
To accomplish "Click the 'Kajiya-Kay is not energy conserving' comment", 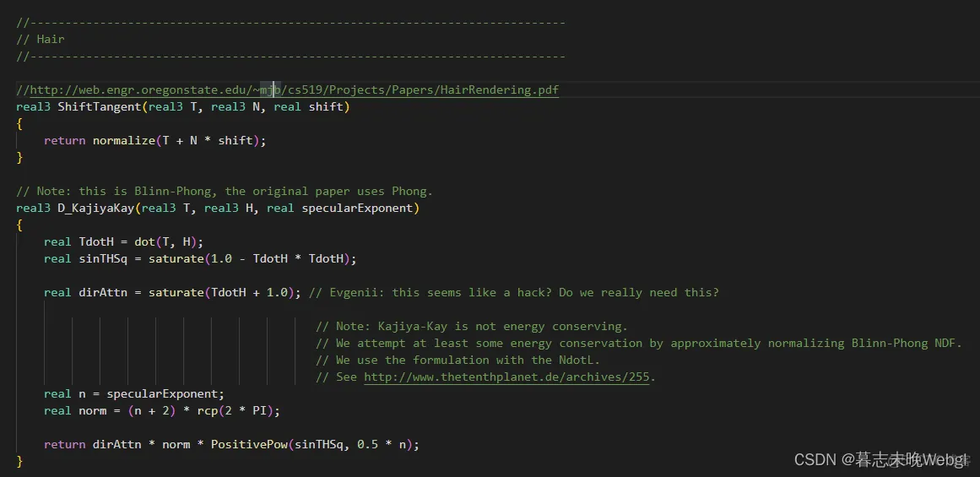I will 472,327.
